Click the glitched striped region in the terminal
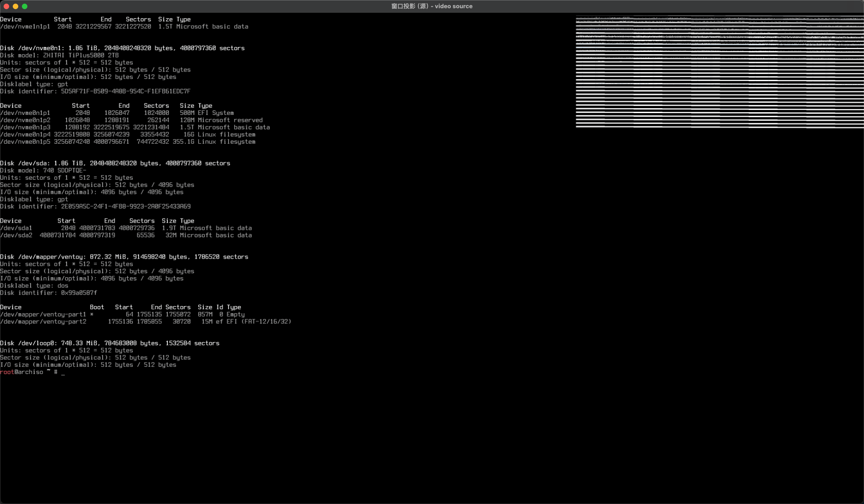Viewport: 864px width, 504px height. tap(719, 72)
